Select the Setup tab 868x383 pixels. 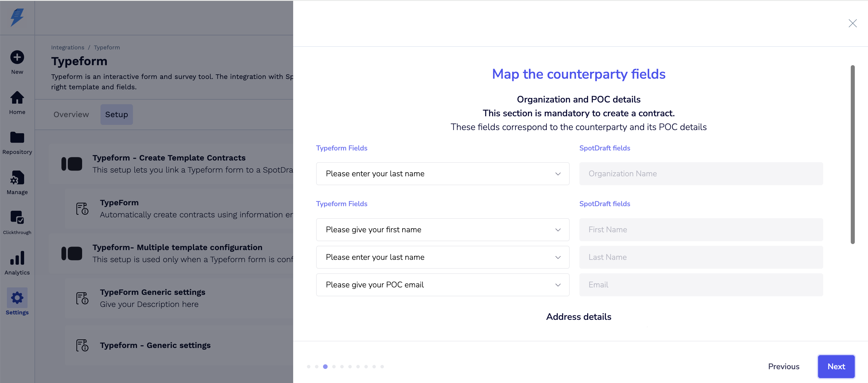coord(117,115)
